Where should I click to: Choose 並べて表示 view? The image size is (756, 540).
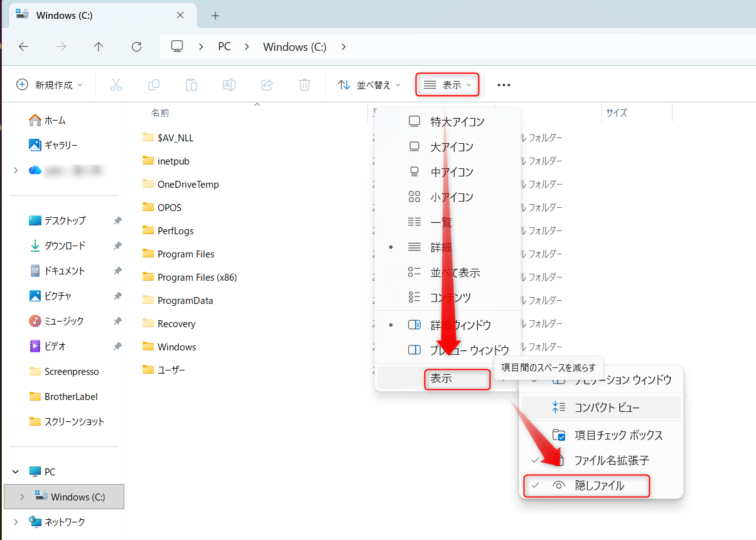point(448,273)
